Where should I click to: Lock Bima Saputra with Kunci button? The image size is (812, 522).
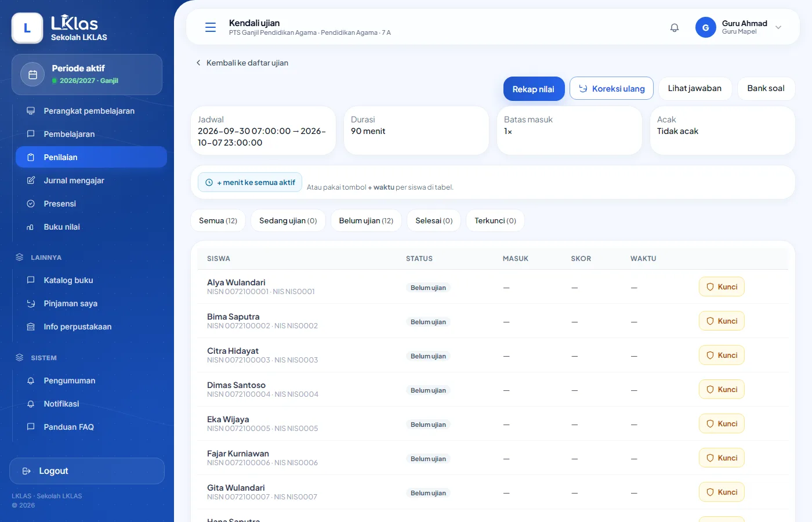[722, 321]
